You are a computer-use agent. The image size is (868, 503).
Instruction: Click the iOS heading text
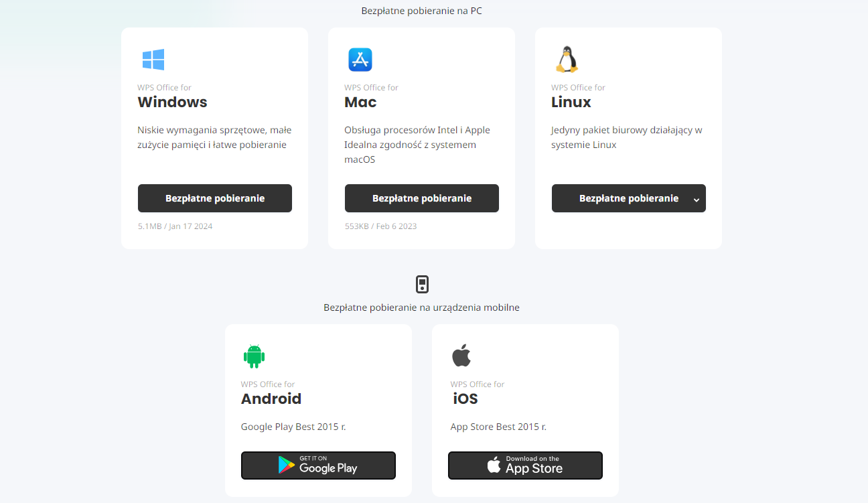click(464, 399)
